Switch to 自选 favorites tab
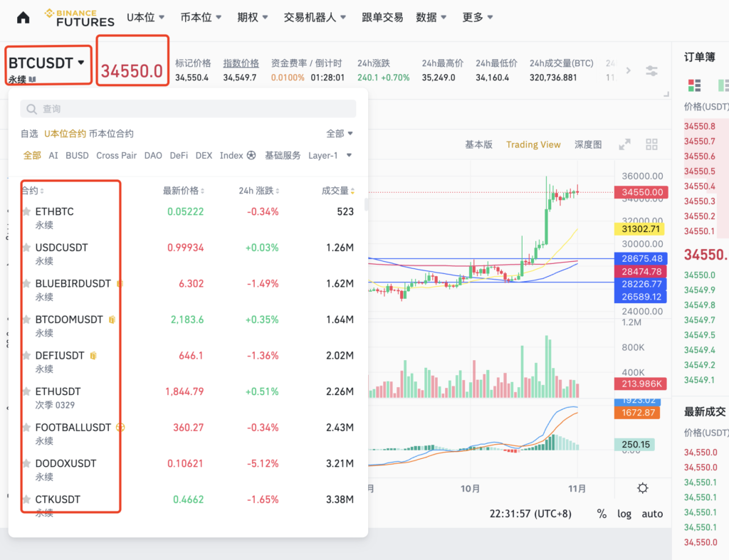The width and height of the screenshot is (729, 560). click(29, 134)
